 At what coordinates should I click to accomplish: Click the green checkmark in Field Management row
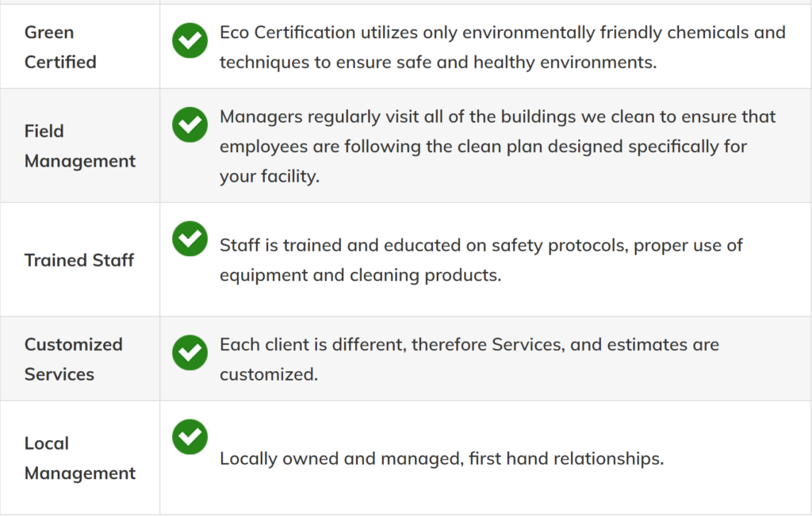[190, 124]
